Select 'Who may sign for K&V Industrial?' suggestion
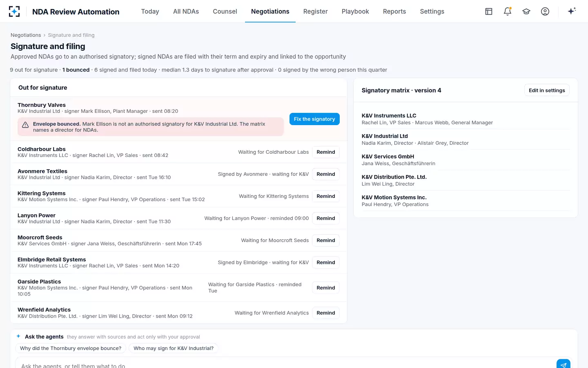Viewport: 588px width, 368px height. [174, 348]
